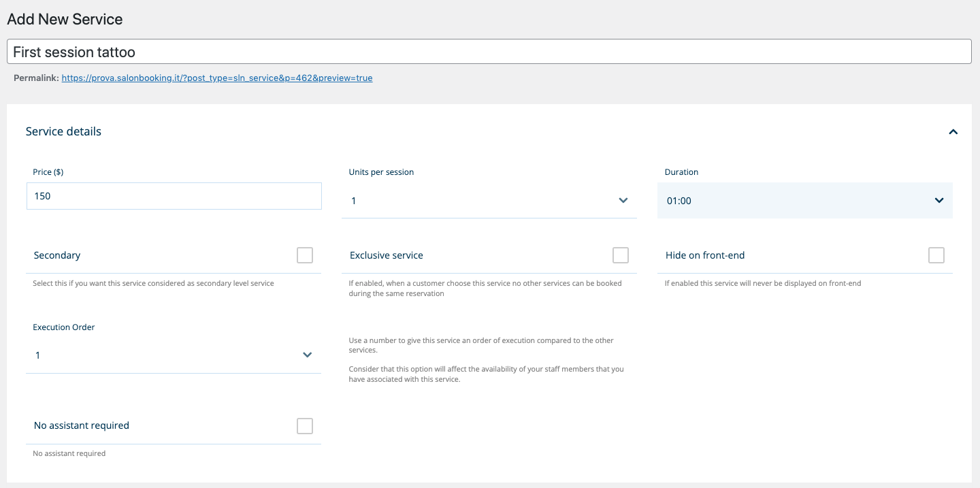Click the Duration field chevron arrow
Screen dimensions: 980x488
[x=938, y=201]
